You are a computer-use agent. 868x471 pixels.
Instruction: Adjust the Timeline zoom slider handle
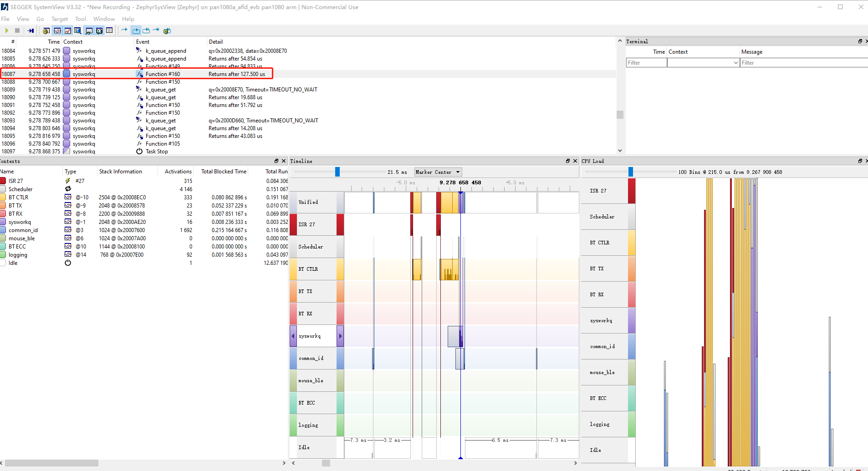[337, 172]
